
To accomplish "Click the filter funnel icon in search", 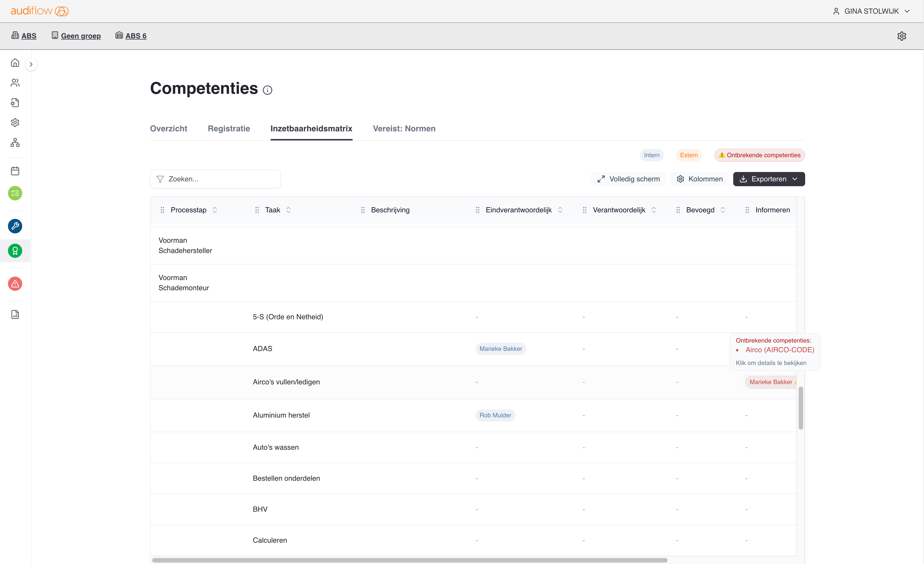I will tap(160, 179).
